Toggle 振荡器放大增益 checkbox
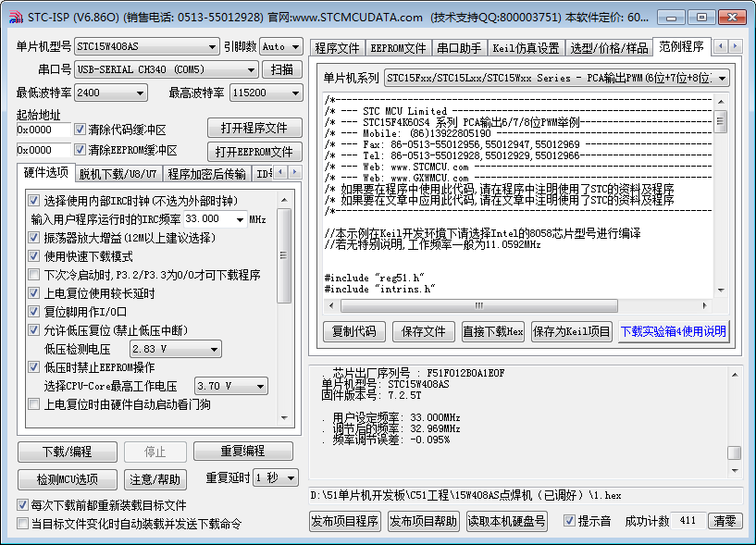 [x=33, y=237]
